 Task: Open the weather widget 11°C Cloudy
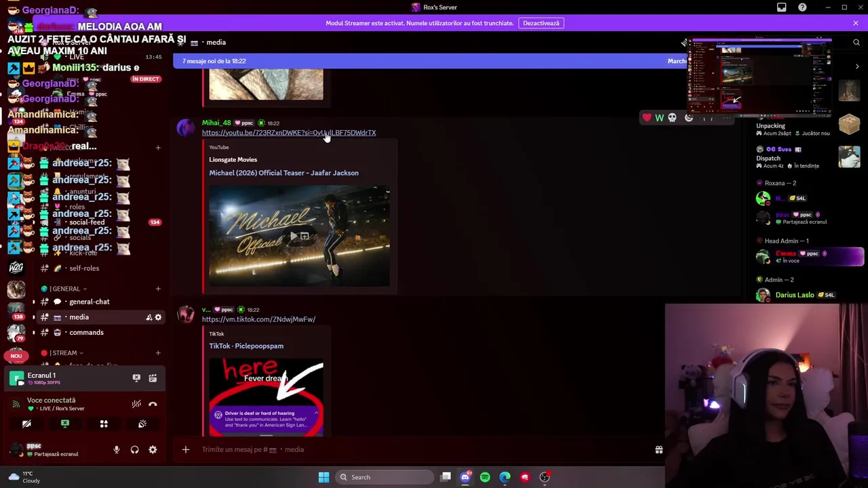(x=24, y=477)
